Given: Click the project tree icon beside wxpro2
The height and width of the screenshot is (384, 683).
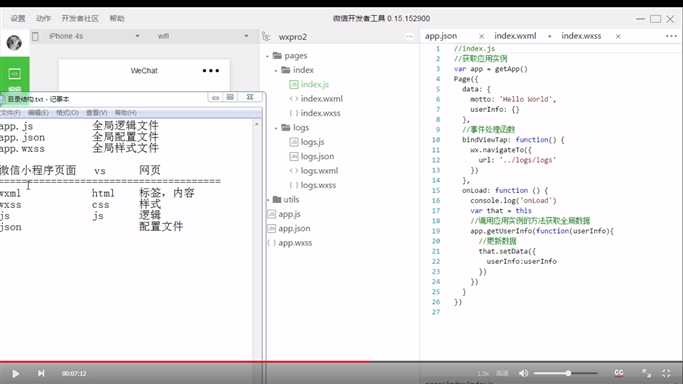Looking at the screenshot, I should click(266, 37).
